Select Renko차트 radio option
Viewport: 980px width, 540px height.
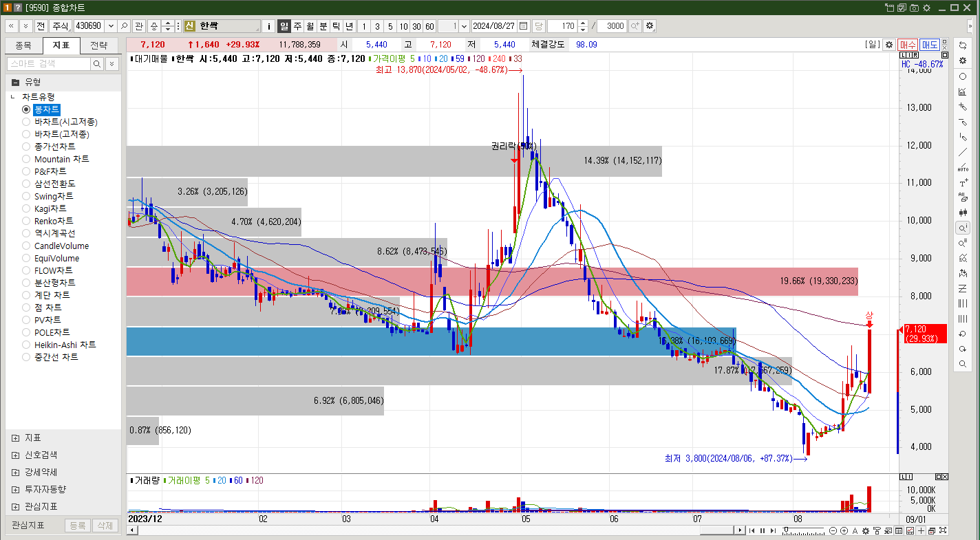26,221
